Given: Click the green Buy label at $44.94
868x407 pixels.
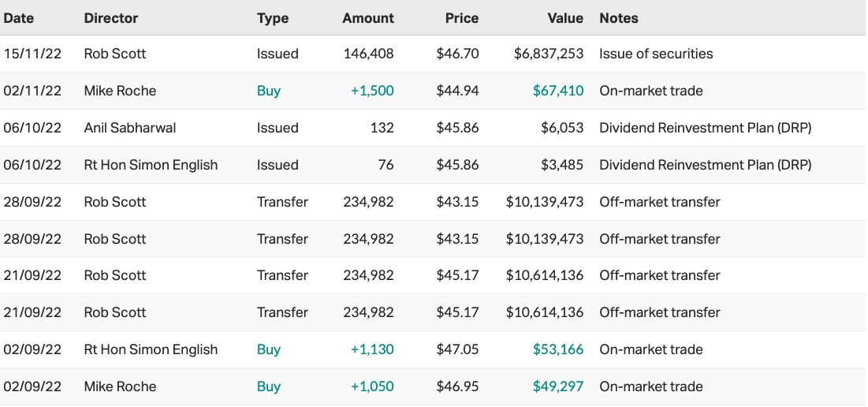Looking at the screenshot, I should 269,91.
